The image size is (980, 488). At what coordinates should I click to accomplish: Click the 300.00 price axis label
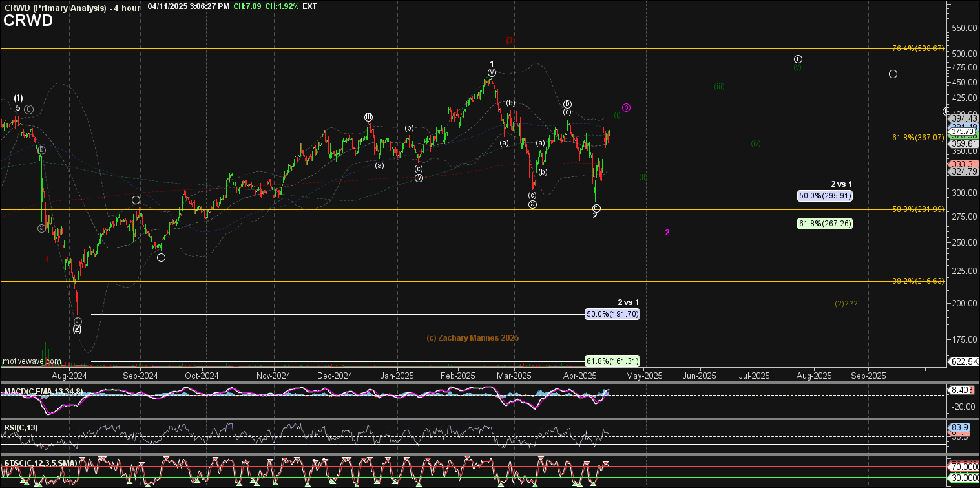[964, 193]
